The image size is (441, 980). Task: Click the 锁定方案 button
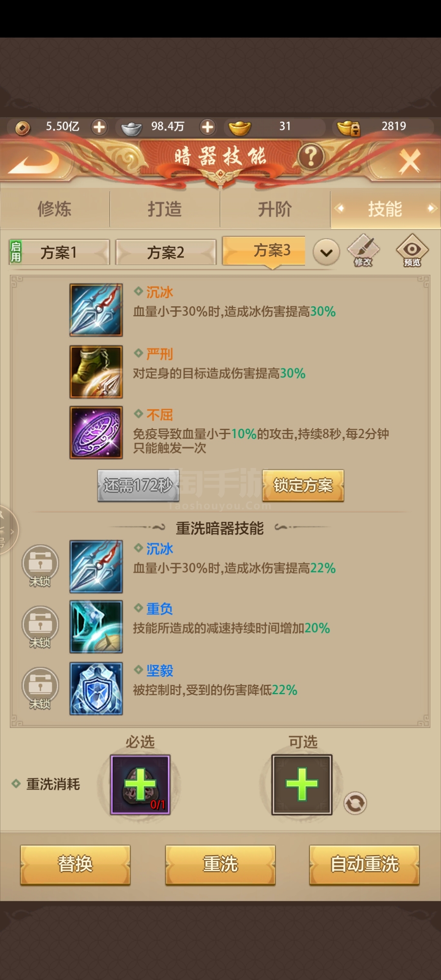(303, 486)
